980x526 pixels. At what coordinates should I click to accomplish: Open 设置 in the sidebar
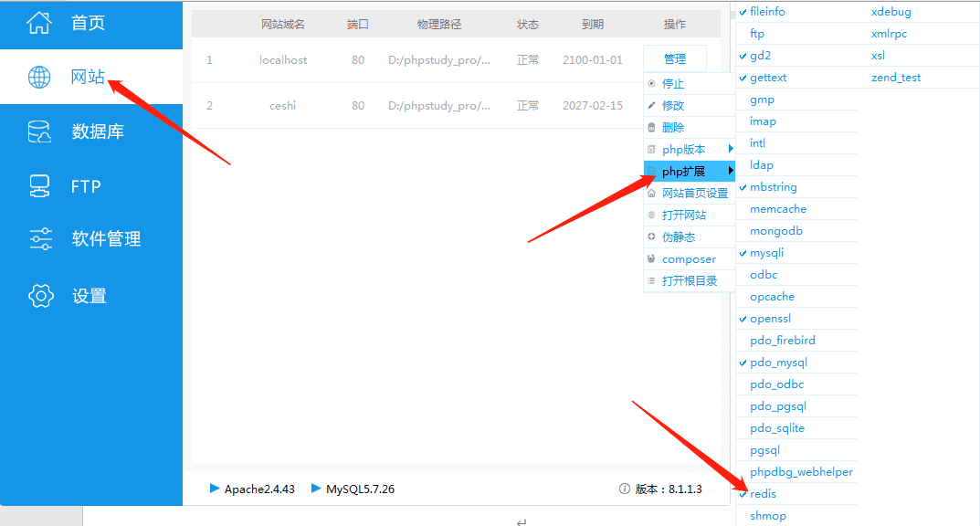pyautogui.click(x=91, y=296)
